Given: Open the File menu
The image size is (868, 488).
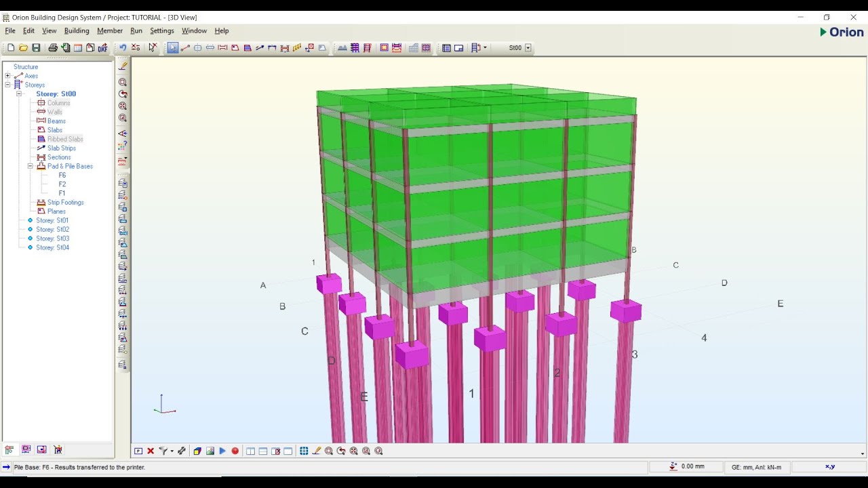Looking at the screenshot, I should pos(10,30).
